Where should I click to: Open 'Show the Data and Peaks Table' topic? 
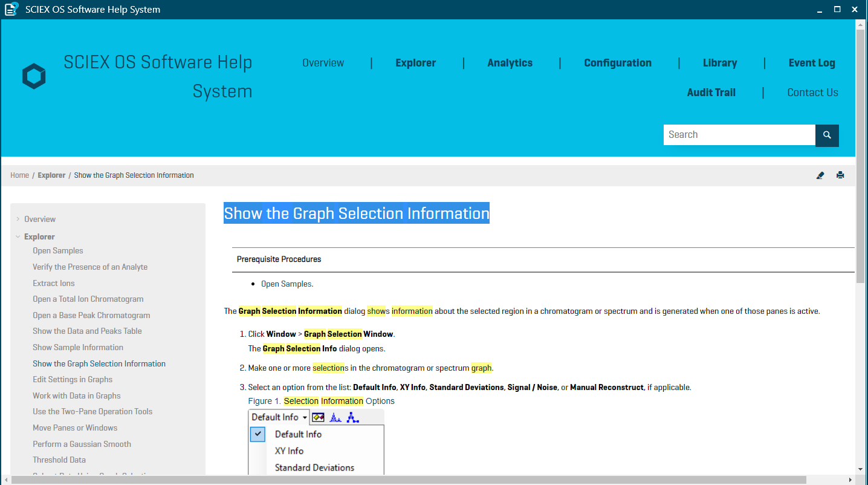[x=87, y=331]
